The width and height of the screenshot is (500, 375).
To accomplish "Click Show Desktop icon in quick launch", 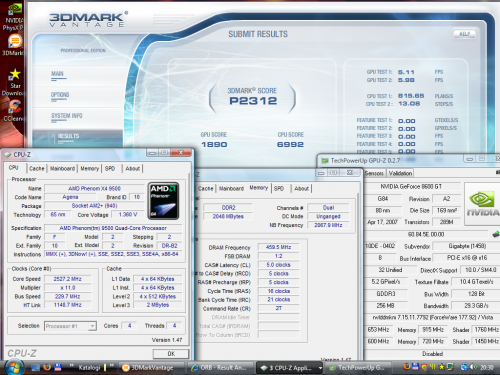I will tap(36, 367).
